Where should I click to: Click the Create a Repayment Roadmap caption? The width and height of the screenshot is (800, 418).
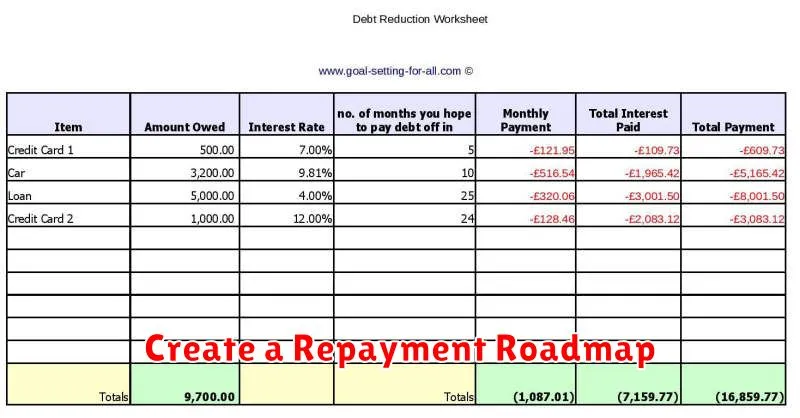click(400, 351)
